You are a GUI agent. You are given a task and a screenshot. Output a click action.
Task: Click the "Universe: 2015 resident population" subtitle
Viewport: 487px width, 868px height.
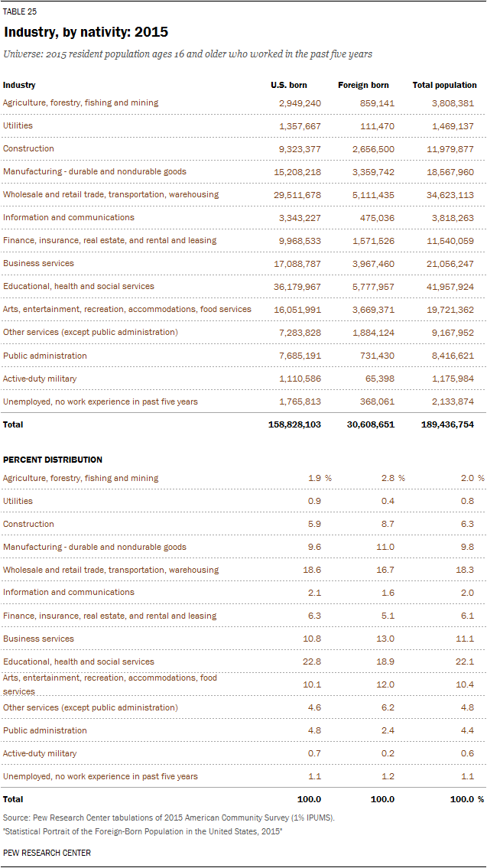(187, 54)
